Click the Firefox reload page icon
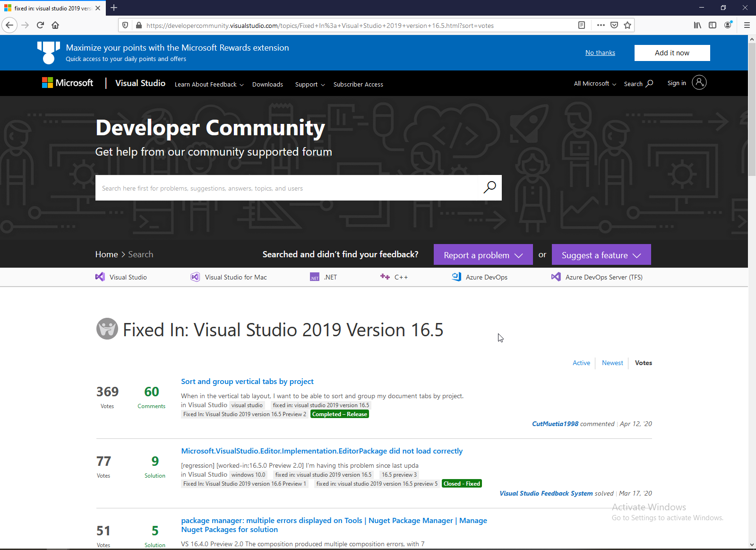 (40, 25)
